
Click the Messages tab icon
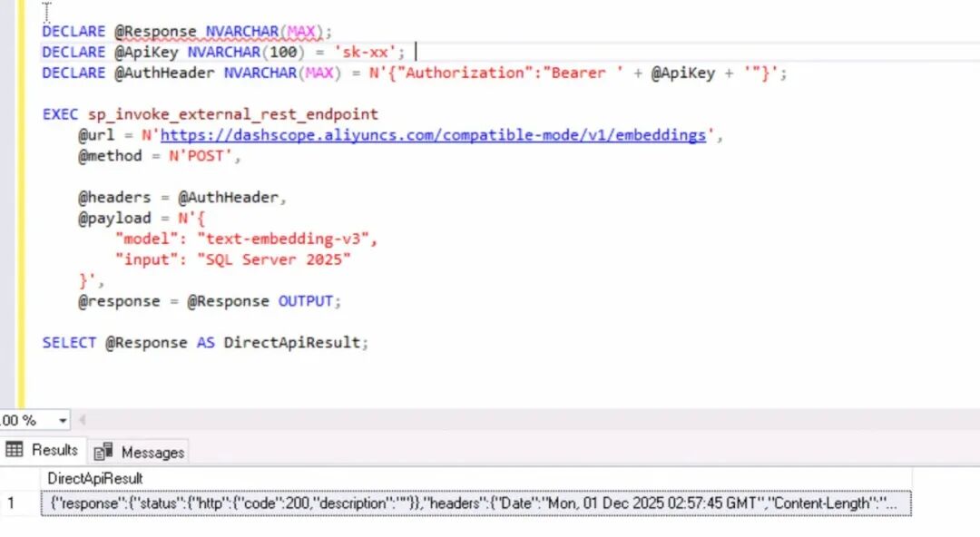point(103,452)
